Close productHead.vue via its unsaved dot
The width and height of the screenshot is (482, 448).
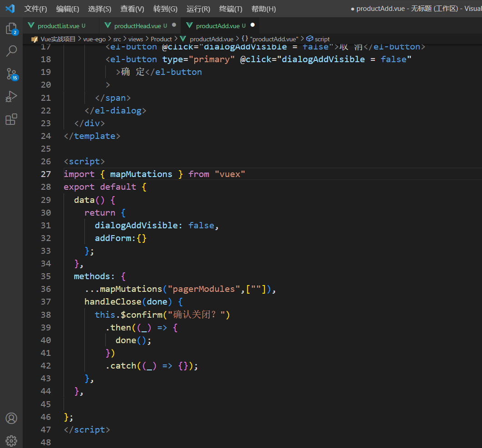(x=174, y=25)
